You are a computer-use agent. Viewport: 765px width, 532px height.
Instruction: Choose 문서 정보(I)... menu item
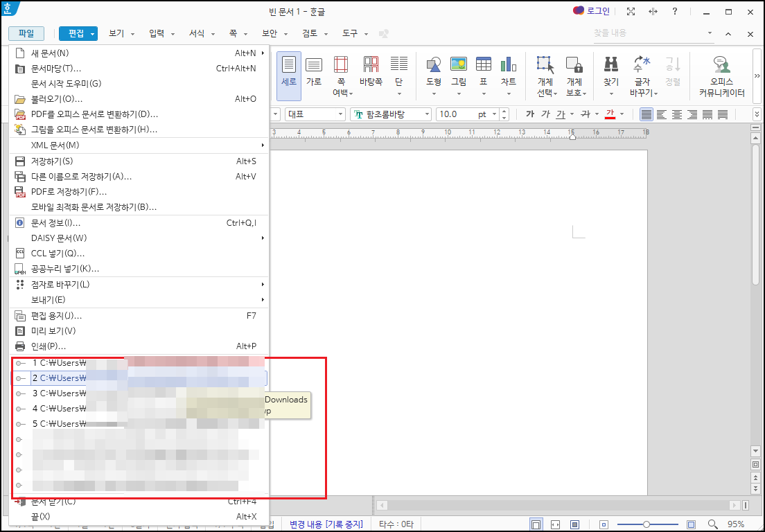tap(139, 223)
